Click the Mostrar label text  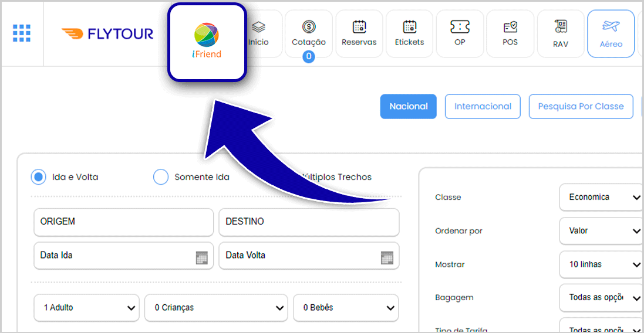450,264
